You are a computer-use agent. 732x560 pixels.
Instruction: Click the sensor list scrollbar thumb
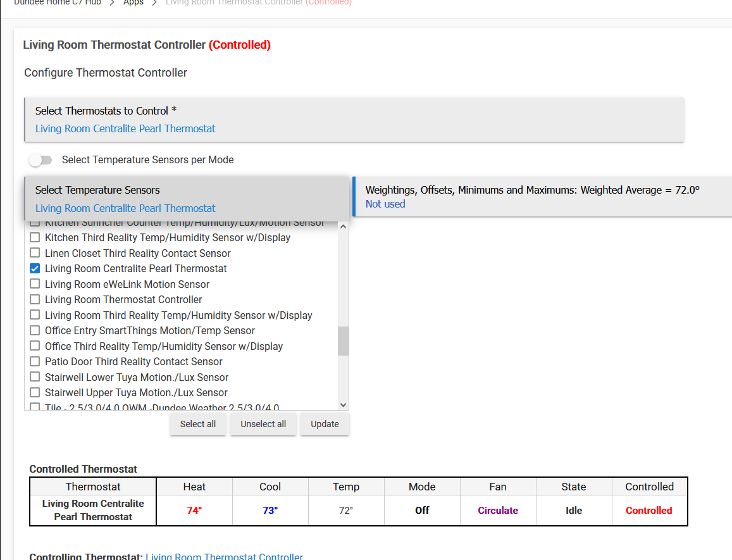click(x=343, y=341)
